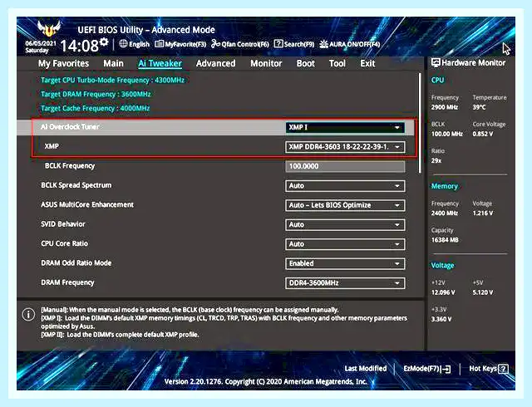
Task: Expand the DRAM Frequency dropdown
Action: pyautogui.click(x=345, y=283)
